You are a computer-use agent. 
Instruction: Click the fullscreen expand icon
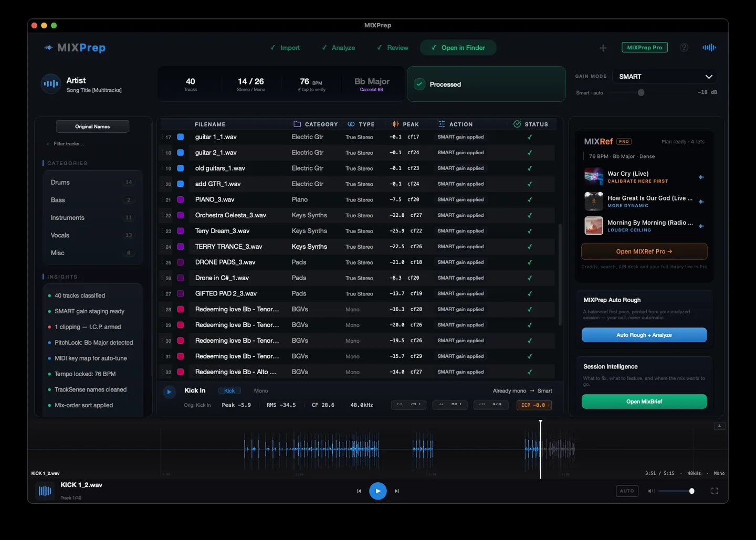(x=715, y=491)
